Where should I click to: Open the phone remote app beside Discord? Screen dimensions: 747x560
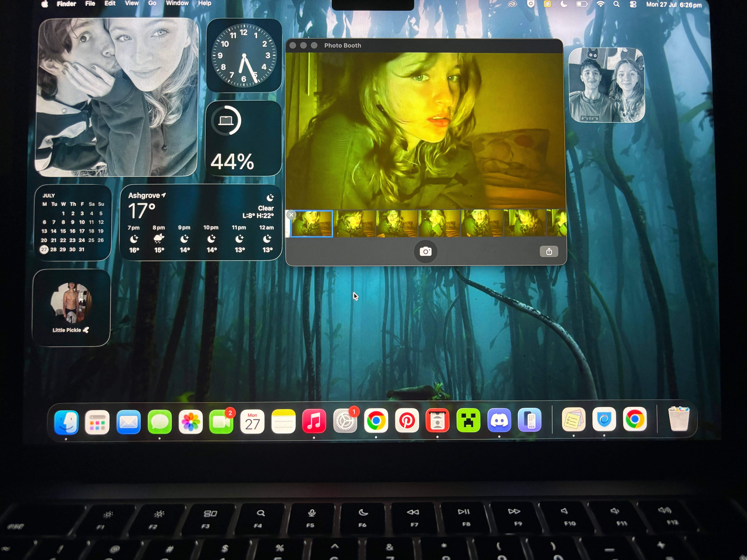(530, 420)
